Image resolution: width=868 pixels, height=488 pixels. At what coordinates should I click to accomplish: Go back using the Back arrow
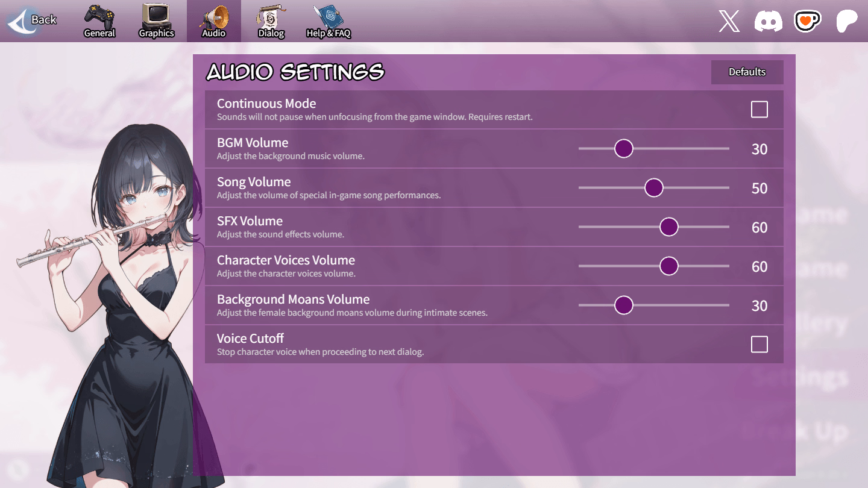click(32, 20)
